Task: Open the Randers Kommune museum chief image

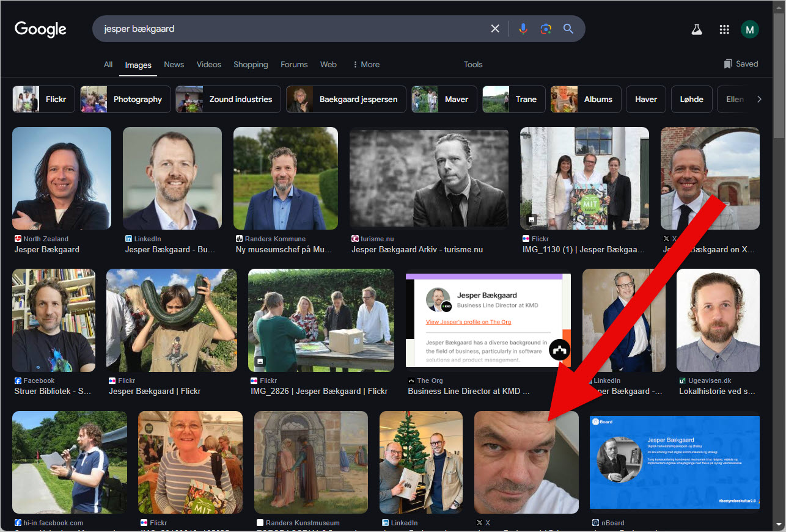Action: 285,178
